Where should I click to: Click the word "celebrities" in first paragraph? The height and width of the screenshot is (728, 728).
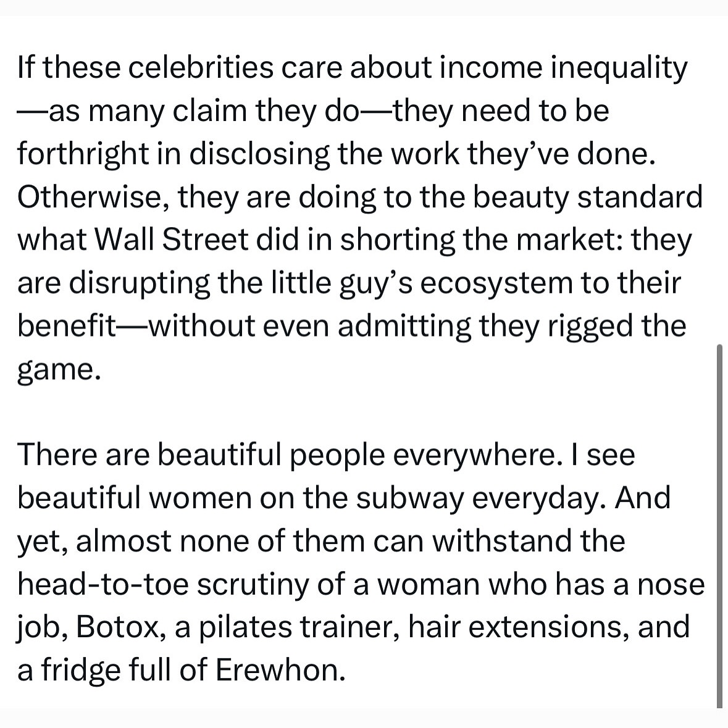coord(201,68)
